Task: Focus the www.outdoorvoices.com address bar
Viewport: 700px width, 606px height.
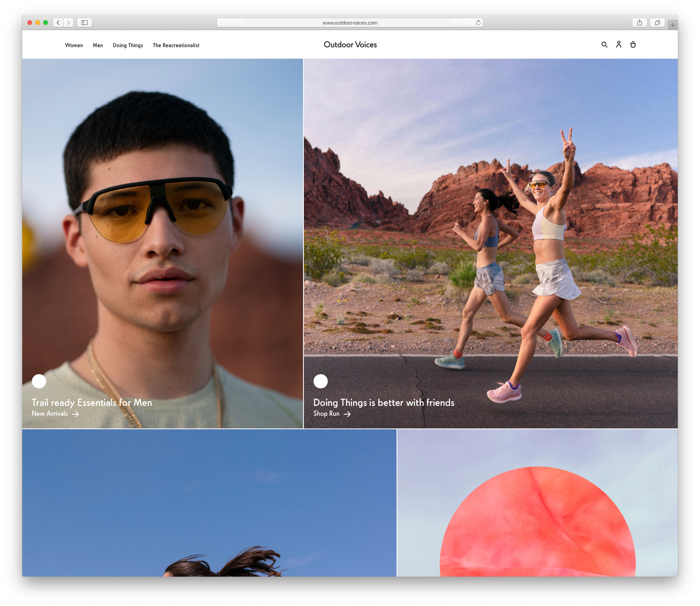Action: [350, 23]
